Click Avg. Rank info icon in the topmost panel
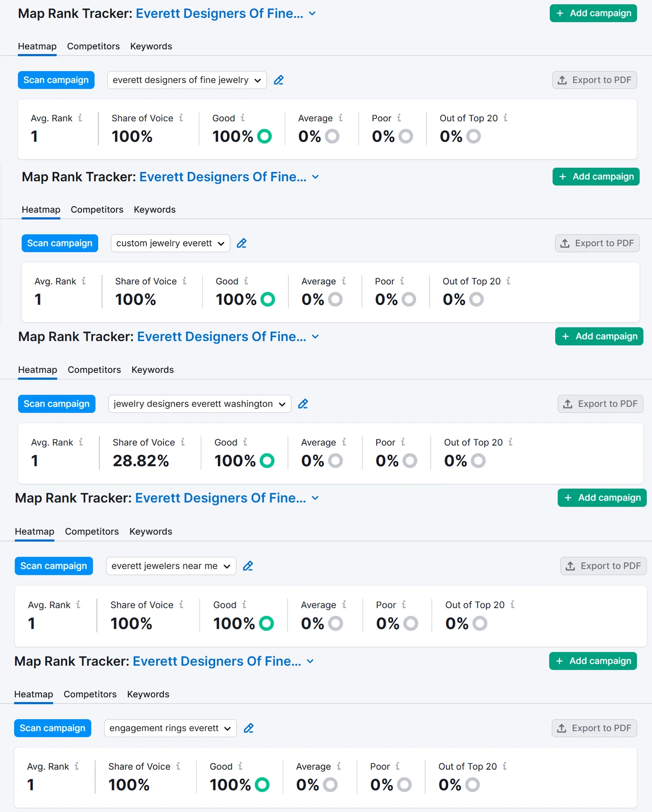This screenshot has width=652, height=812. pos(80,118)
